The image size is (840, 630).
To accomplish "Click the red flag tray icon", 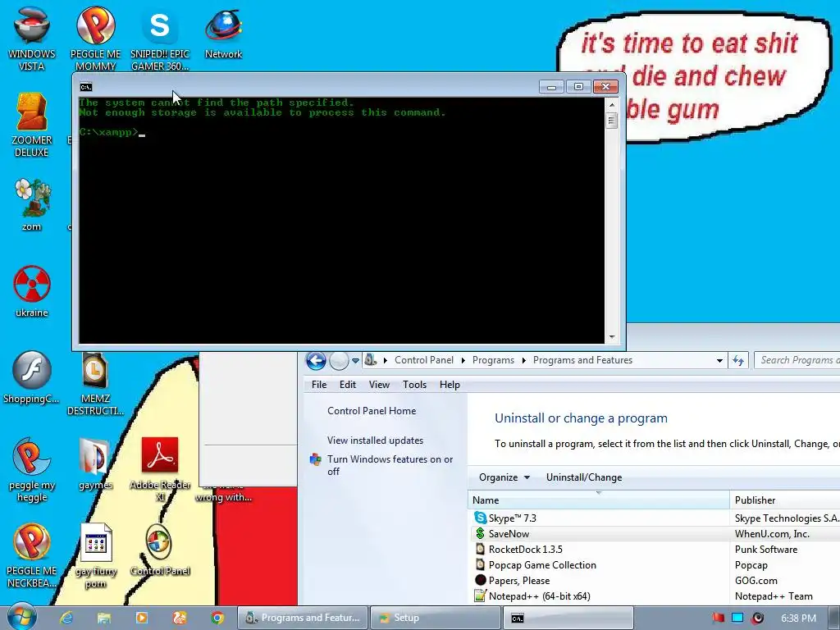I will pyautogui.click(x=719, y=618).
